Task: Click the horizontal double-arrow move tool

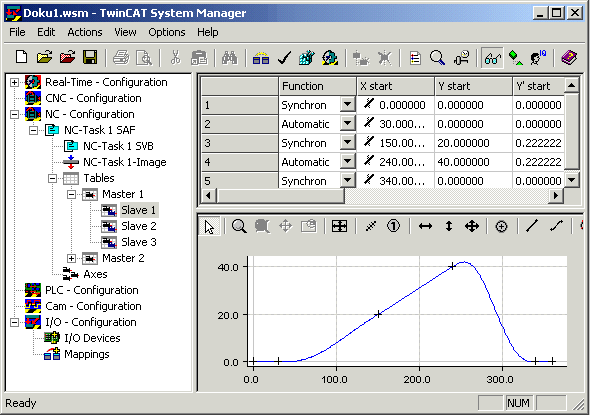Action: [425, 226]
